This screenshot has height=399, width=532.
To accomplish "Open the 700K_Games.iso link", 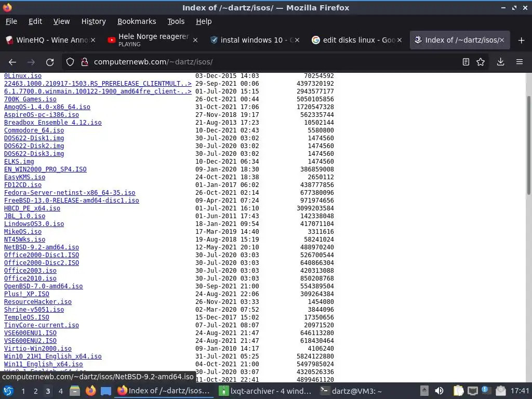I will [30, 99].
